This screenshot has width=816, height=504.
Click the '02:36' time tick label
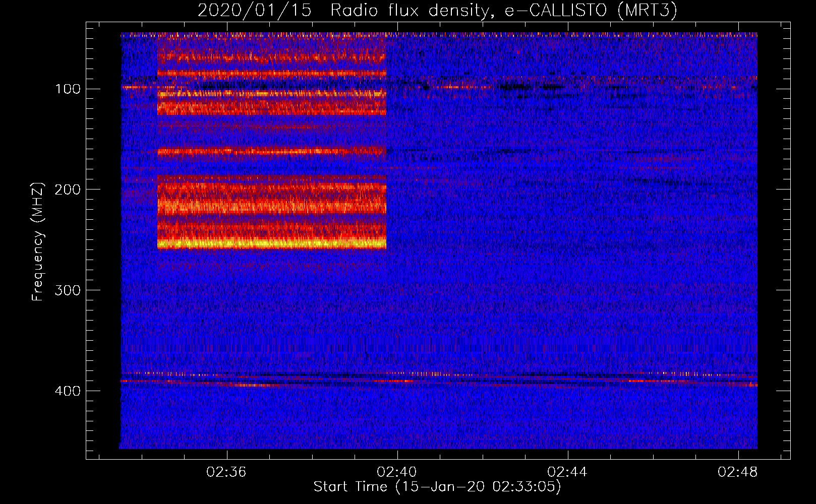click(226, 472)
